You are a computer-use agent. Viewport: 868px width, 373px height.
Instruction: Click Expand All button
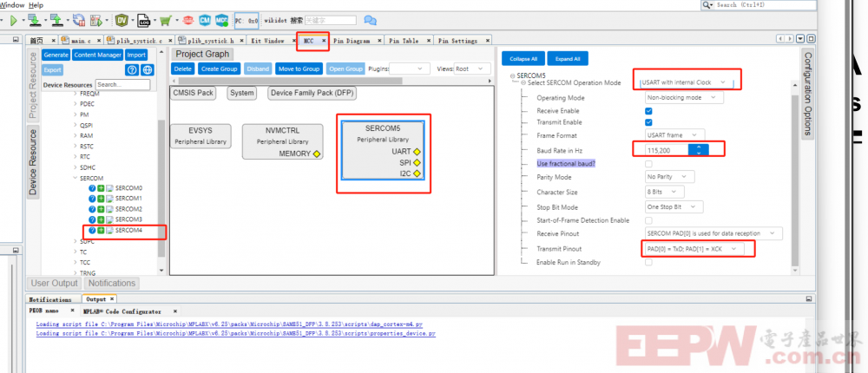568,59
